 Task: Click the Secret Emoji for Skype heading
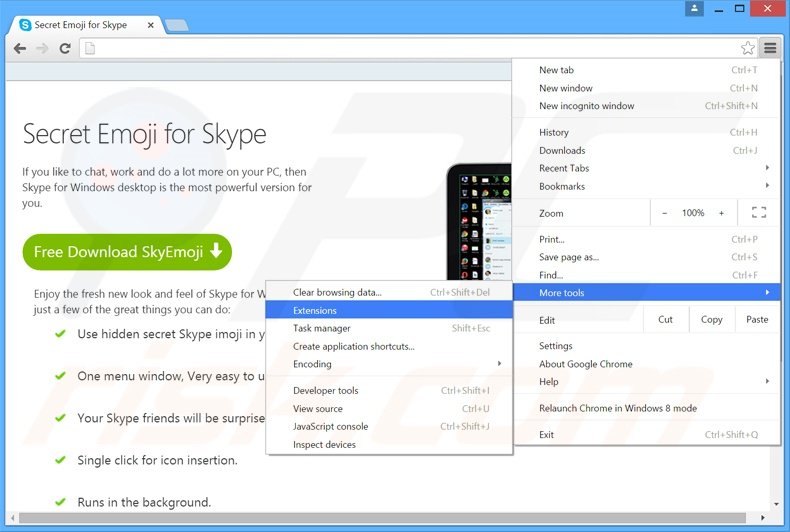pos(145,135)
